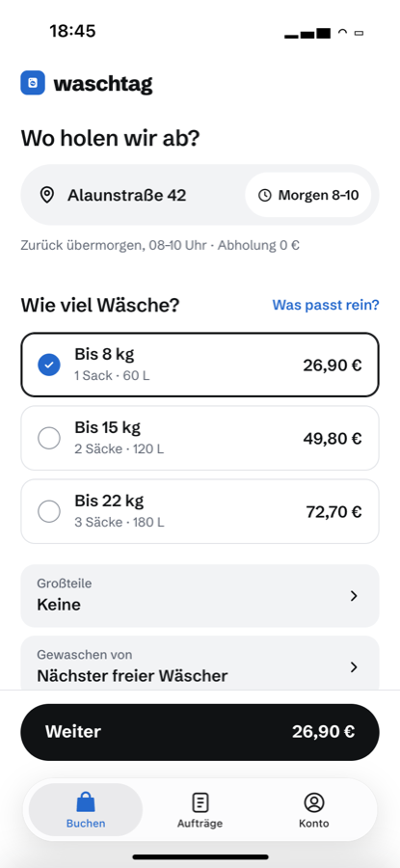Switch to the Aufträge tab
The height and width of the screenshot is (868, 400).
(x=200, y=809)
